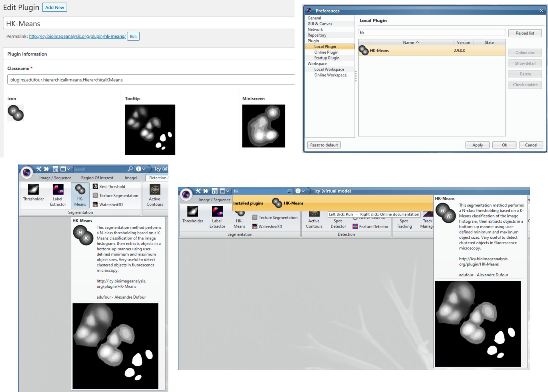The width and height of the screenshot is (548, 392).
Task: Switch to the Detection tab in Icy
Action: 158,178
